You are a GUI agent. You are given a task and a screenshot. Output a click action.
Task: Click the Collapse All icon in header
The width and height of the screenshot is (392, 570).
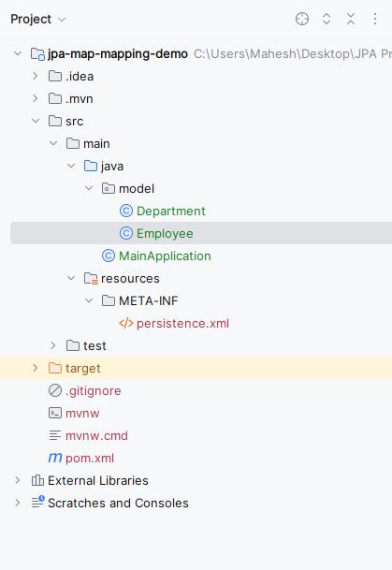pos(351,19)
